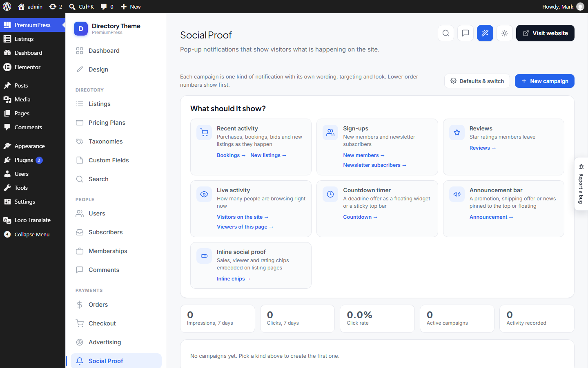Open the Reviews campaign link
This screenshot has height=368, width=588.
click(483, 148)
